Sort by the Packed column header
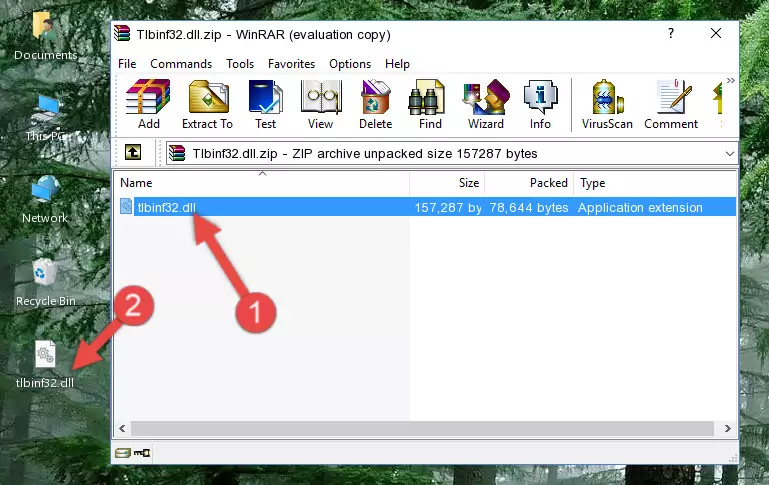Viewport: 769px width, 485px height. pos(529,183)
